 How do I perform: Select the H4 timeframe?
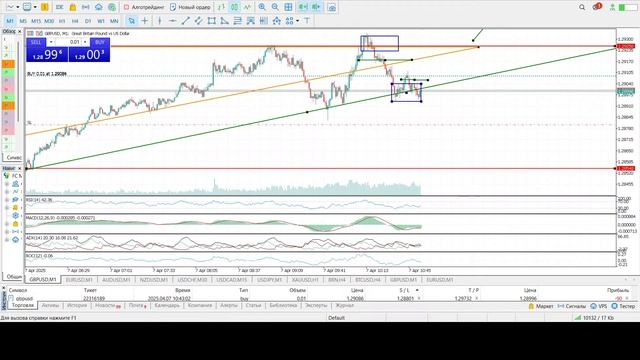(75, 20)
